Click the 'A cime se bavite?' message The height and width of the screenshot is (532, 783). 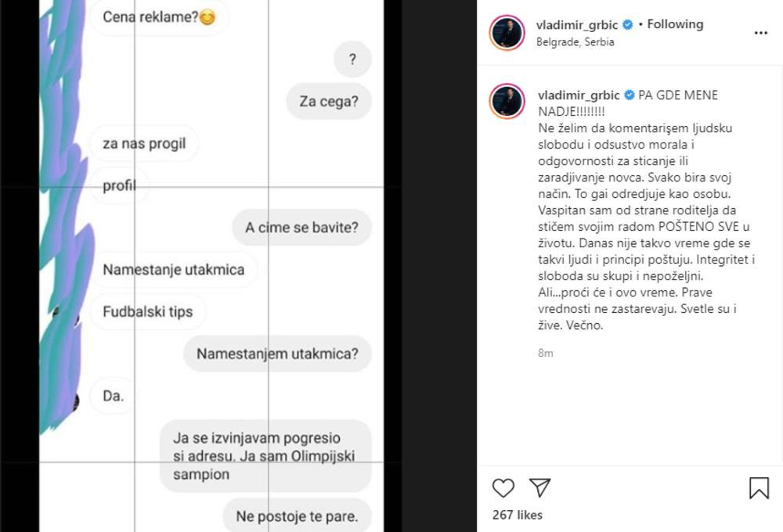(301, 228)
